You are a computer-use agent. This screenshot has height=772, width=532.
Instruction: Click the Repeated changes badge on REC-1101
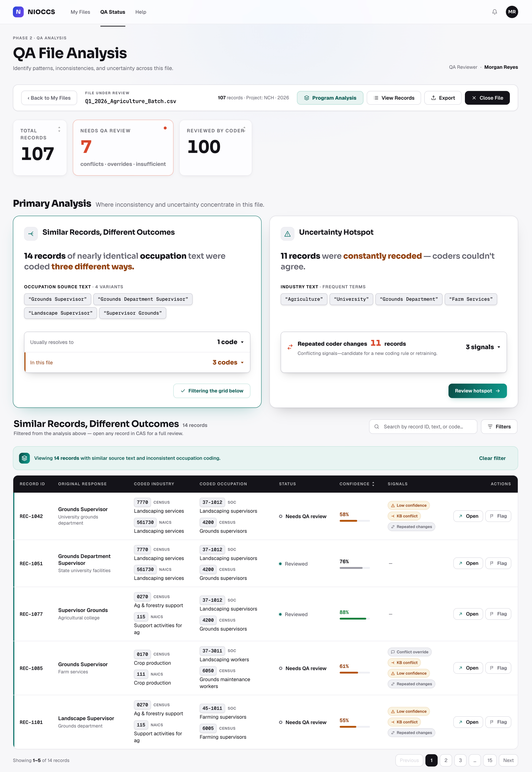(x=411, y=733)
